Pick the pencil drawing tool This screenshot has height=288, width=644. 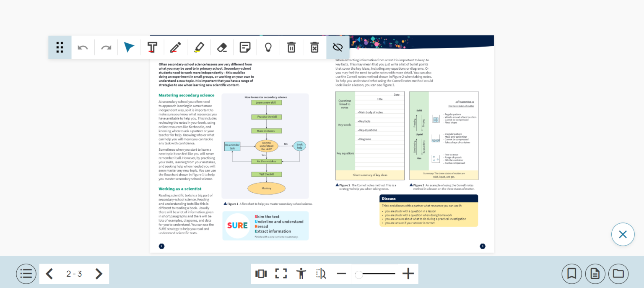coord(175,47)
